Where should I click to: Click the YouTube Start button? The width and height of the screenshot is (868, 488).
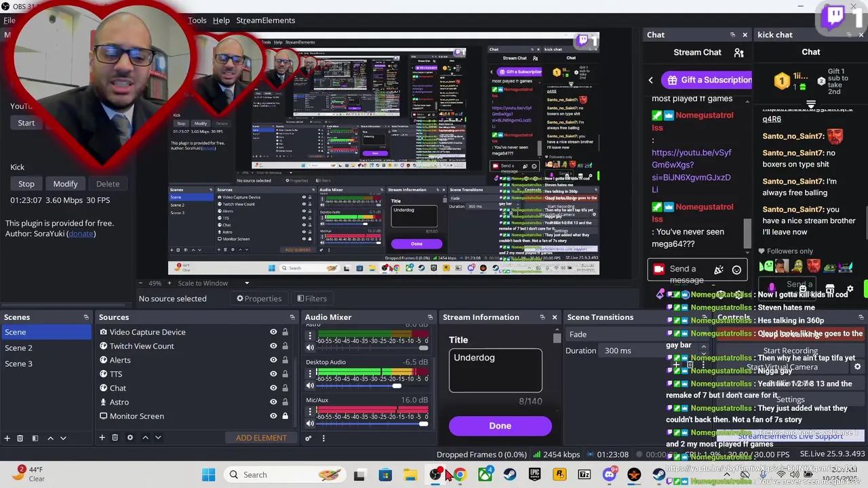(x=26, y=123)
